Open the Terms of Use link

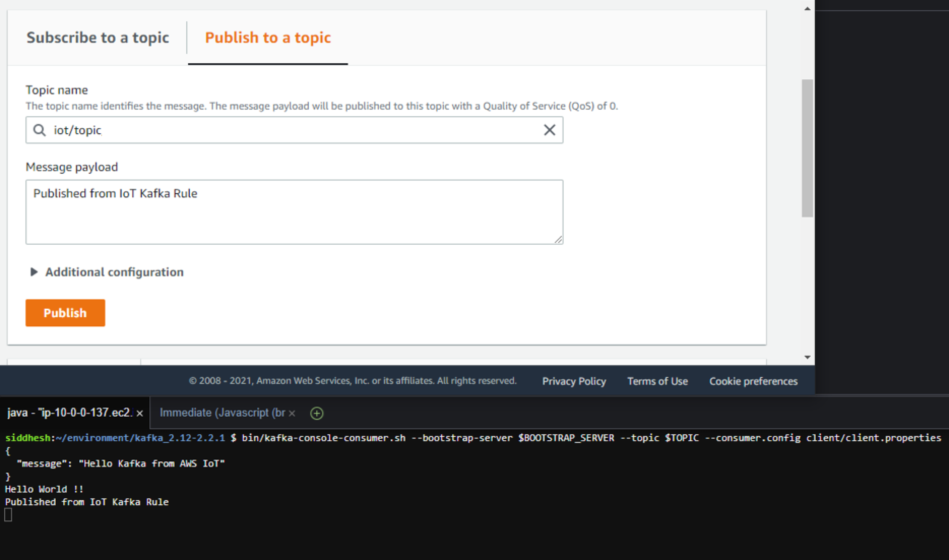658,381
